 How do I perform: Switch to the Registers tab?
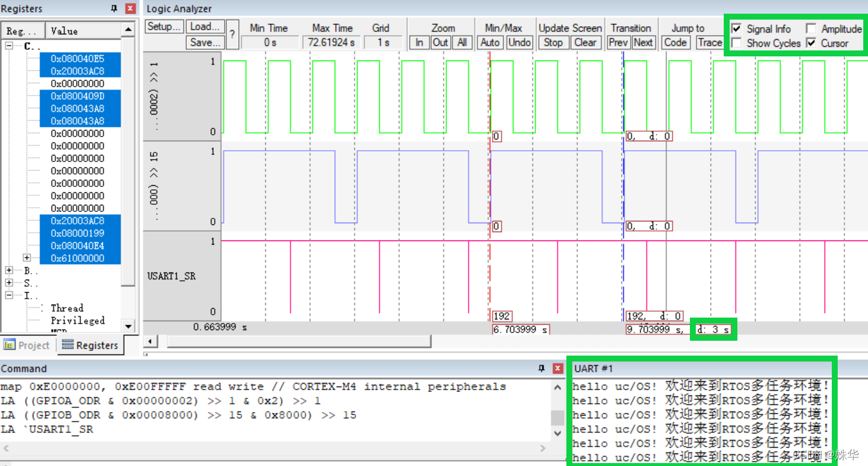[90, 345]
